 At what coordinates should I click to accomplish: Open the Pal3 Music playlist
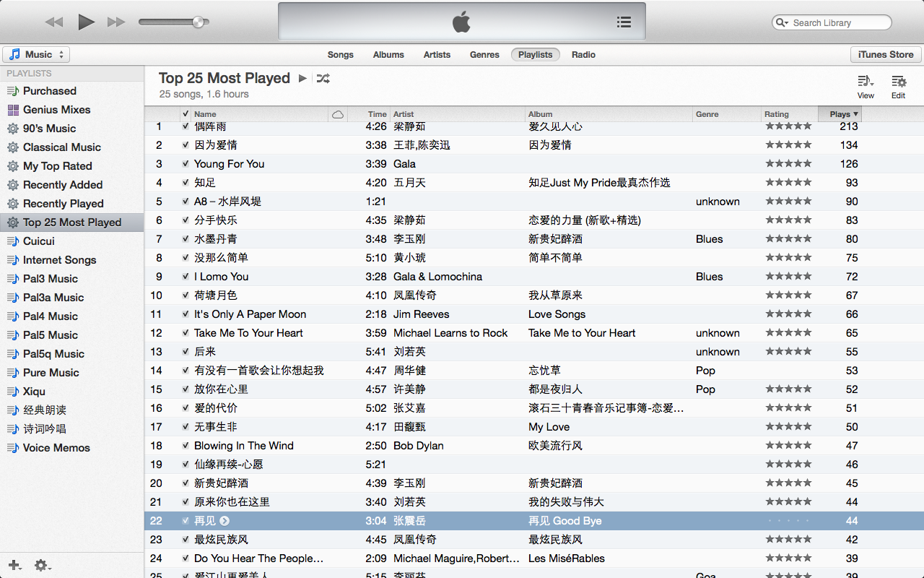click(72, 279)
